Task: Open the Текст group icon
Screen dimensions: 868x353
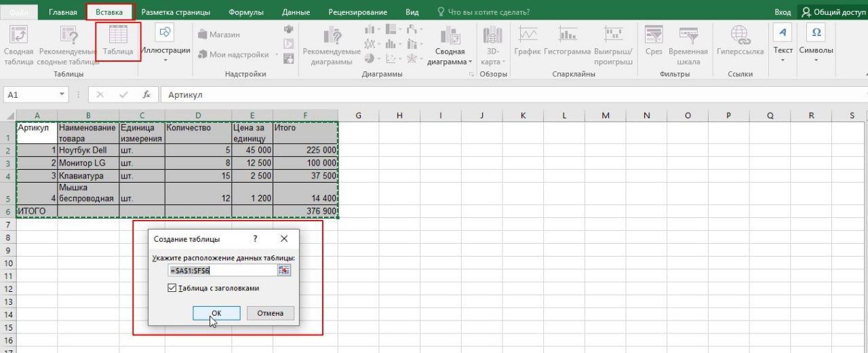Action: [x=783, y=32]
